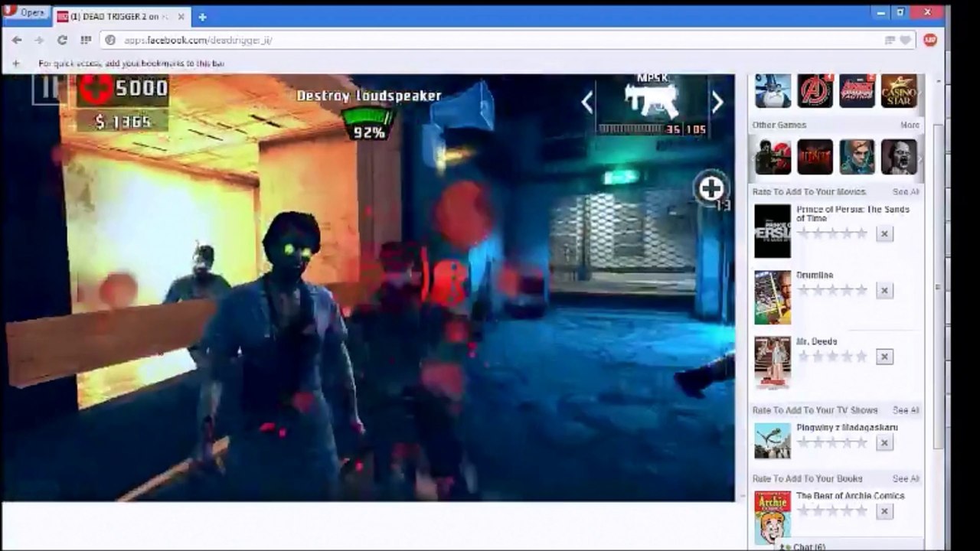Open Prince of Persia movie title link
Viewport: 980px width, 551px height.
[853, 214]
